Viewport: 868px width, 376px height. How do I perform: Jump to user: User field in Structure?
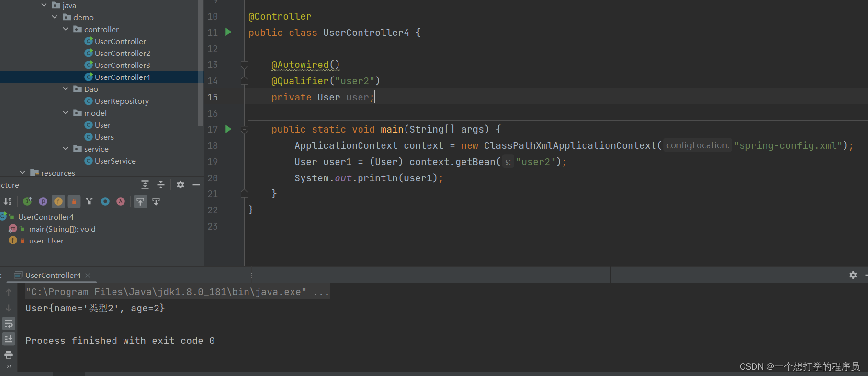pos(46,241)
